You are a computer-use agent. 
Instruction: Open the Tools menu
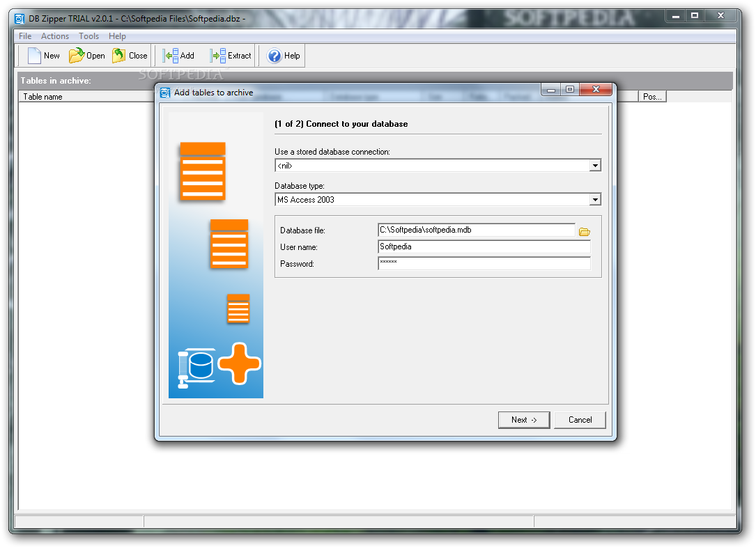pos(88,36)
